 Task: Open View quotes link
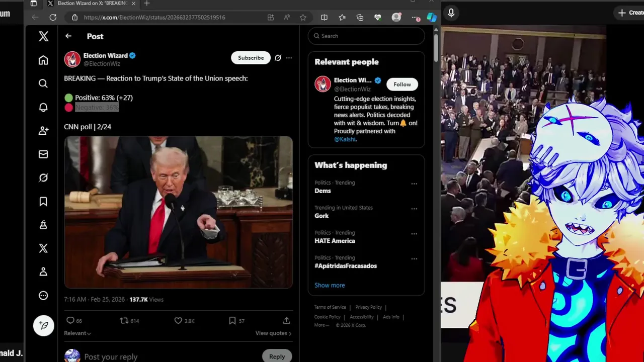[x=273, y=333]
